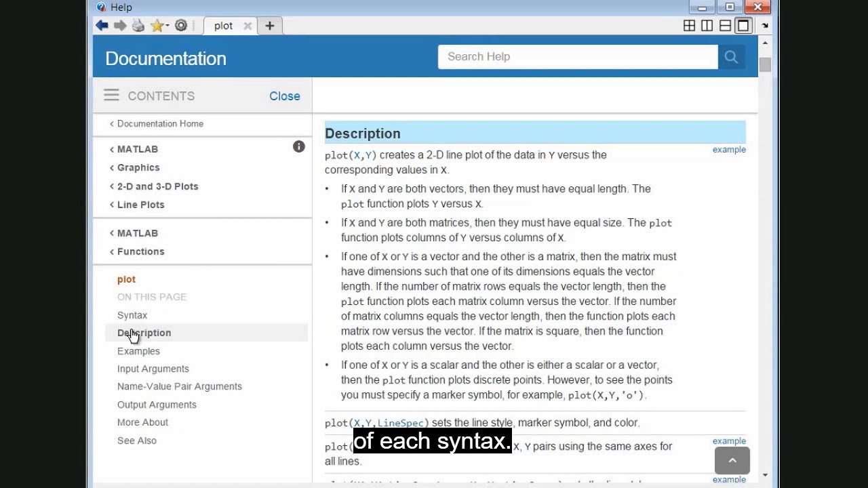Screen dimensions: 868x488
Task: Open the favorites star menu
Action: (159, 26)
